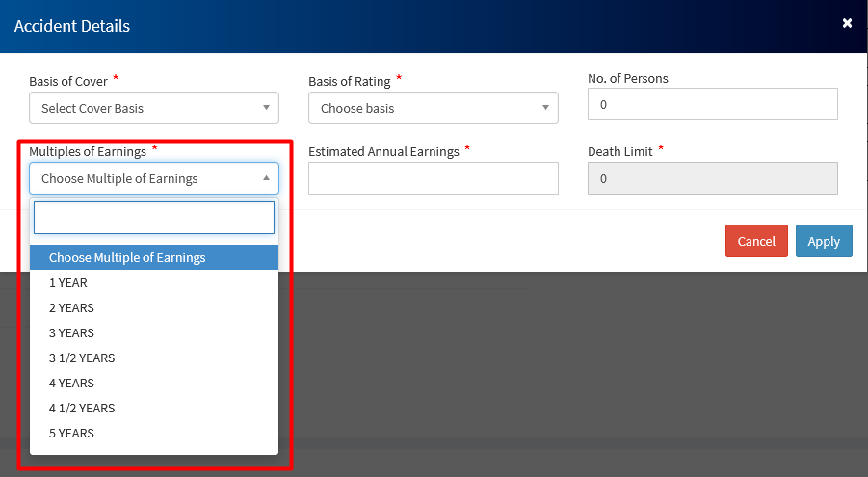Open the Basis of Cover dropdown

[x=154, y=108]
